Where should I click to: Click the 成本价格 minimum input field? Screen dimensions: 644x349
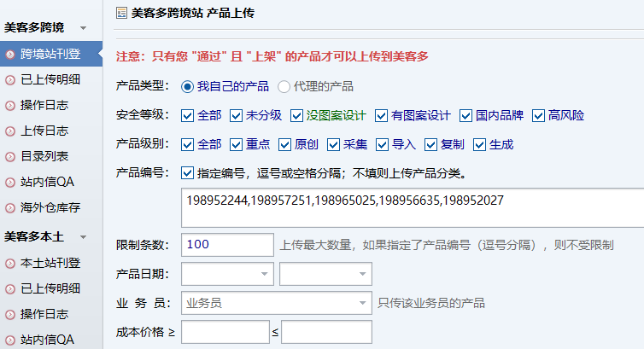coord(225,332)
